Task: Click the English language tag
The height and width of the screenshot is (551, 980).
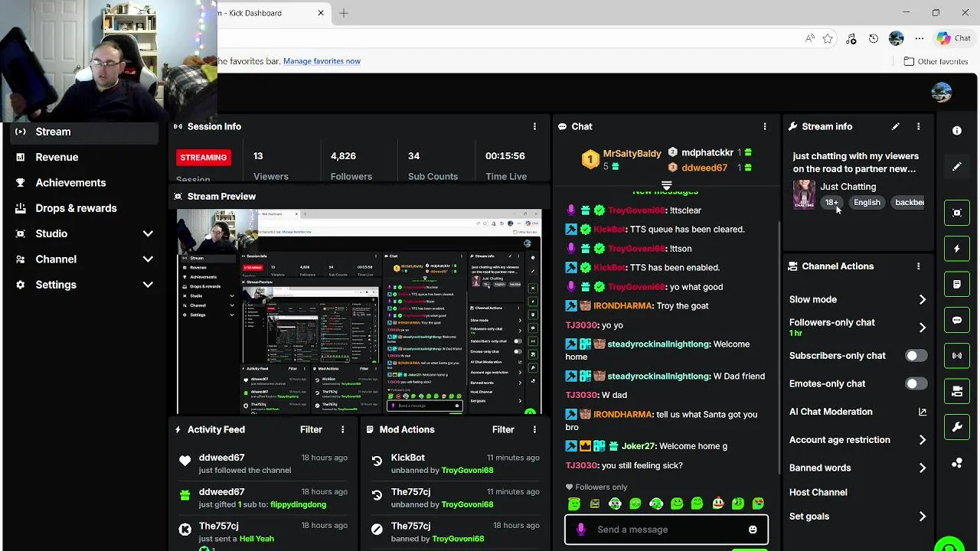Action: [x=867, y=202]
